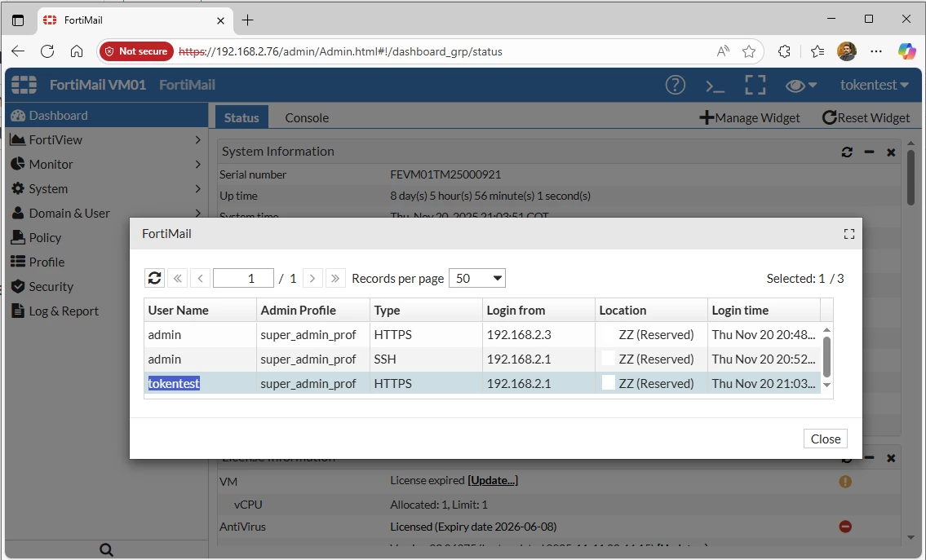Go to first page of records
This screenshot has width=926, height=560.
(x=178, y=278)
